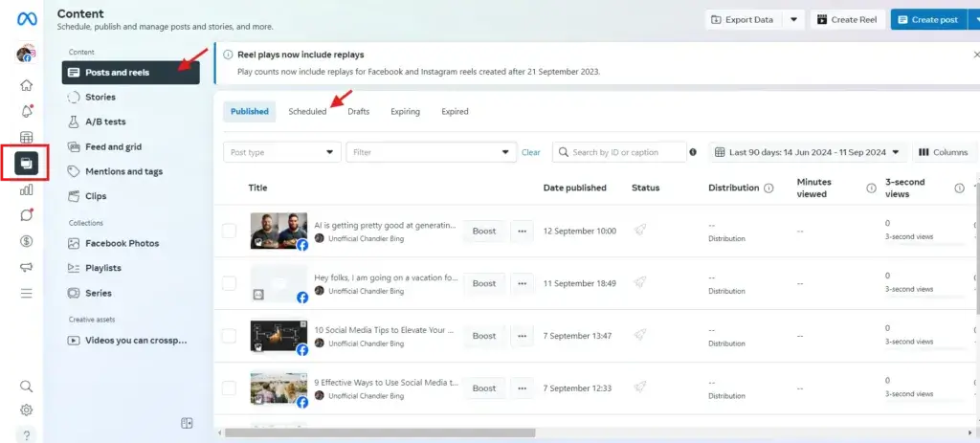Dismiss the Reel plays banner
Screen dimensions: 980x443
tap(977, 55)
